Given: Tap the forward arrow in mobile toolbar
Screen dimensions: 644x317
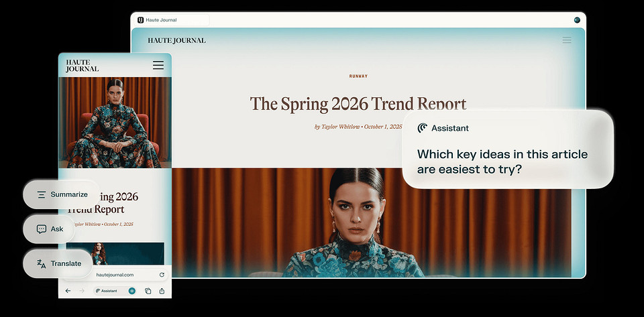Looking at the screenshot, I should 82,291.
